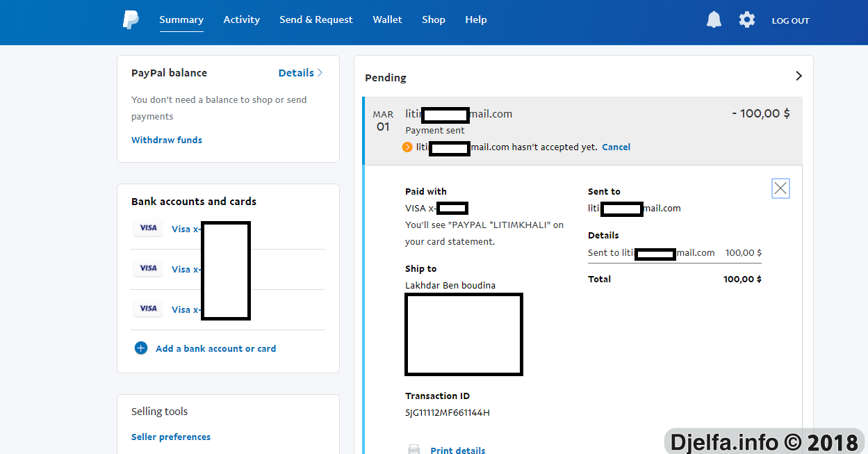
Task: Click the 'Ship to' label
Action: (421, 268)
